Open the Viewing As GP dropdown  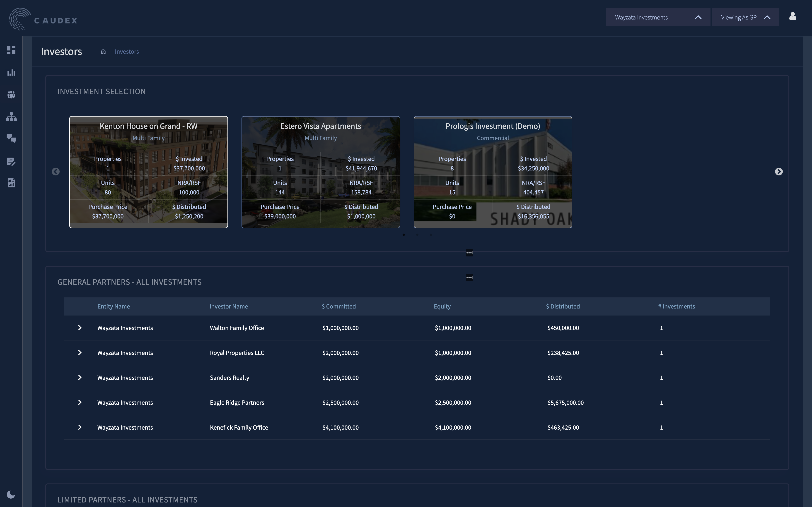tap(745, 17)
